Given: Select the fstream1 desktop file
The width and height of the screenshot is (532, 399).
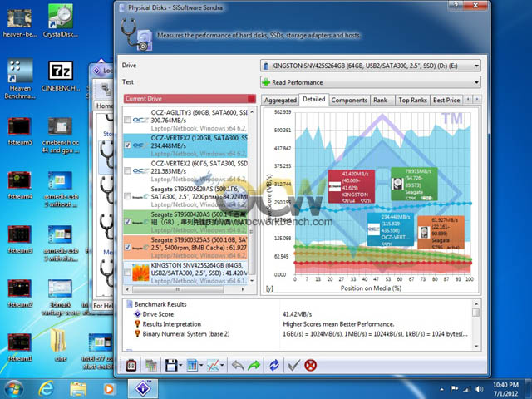Looking at the screenshot, I should [x=20, y=347].
